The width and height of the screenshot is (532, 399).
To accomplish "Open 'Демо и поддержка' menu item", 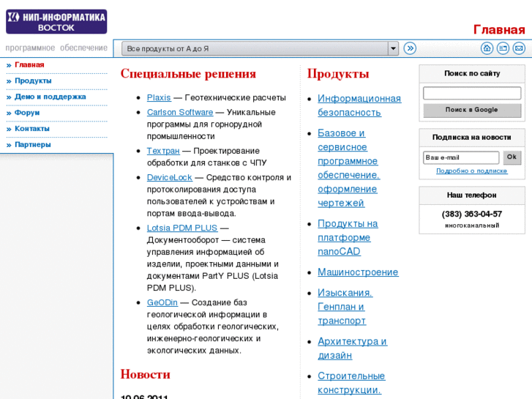I will click(50, 97).
